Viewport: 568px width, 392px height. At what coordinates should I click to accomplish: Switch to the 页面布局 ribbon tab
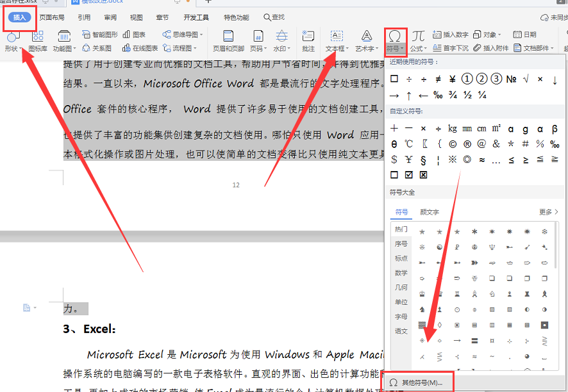(52, 17)
